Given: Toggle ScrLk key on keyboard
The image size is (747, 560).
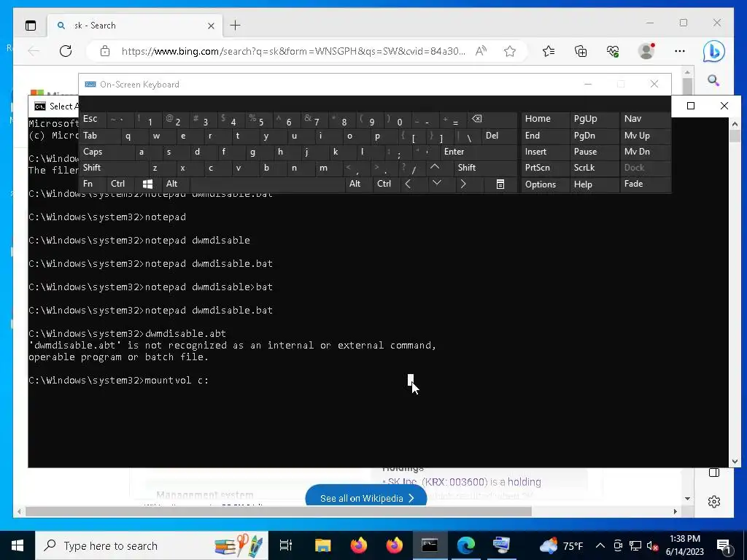Looking at the screenshot, I should click(594, 168).
